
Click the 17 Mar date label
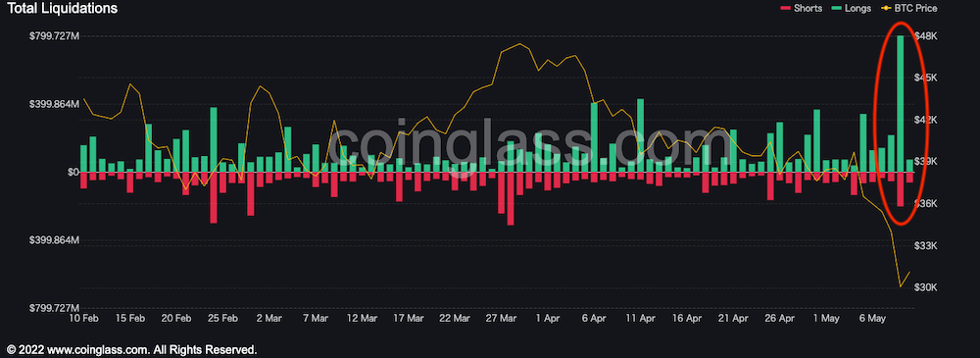(408, 319)
